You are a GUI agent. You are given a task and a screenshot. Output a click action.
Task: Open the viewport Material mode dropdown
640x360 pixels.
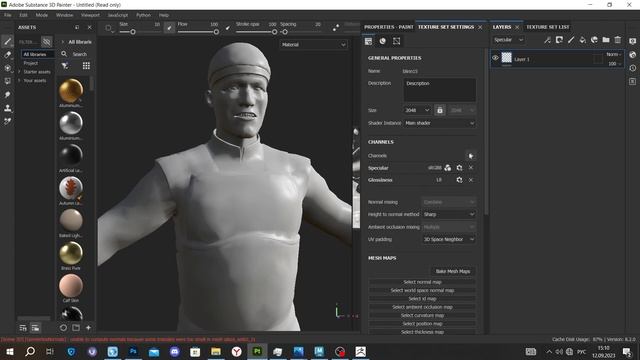[x=314, y=44]
